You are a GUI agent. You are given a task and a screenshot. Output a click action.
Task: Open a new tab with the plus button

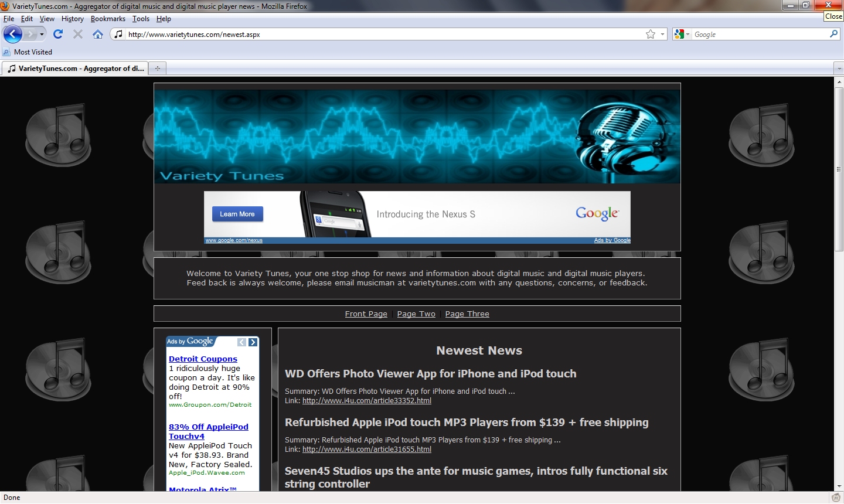(157, 69)
